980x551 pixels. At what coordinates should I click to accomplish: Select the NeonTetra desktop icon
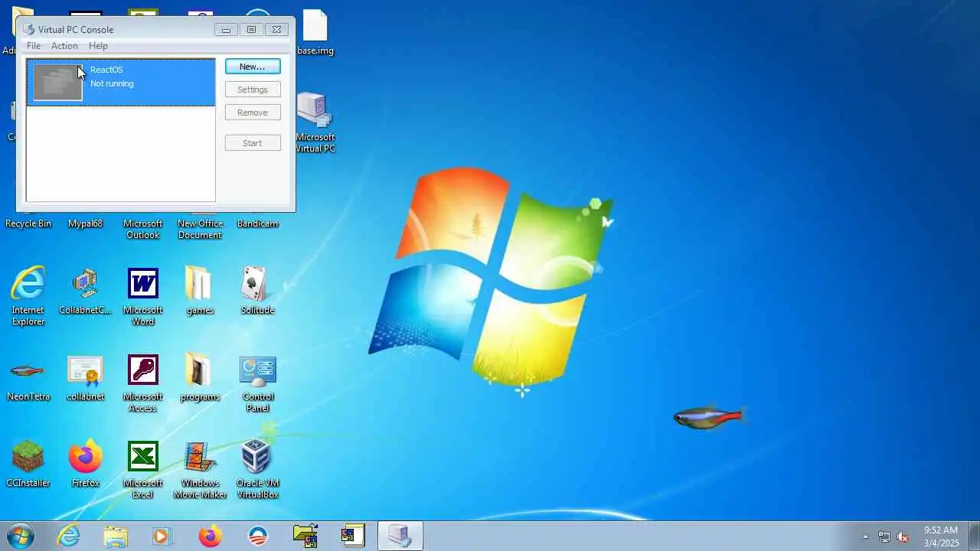(x=28, y=378)
